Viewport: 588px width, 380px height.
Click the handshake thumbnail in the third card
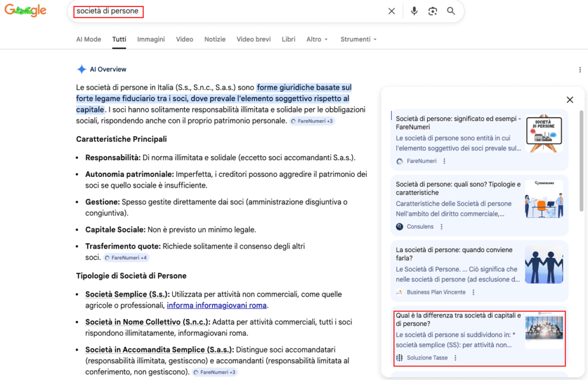pyautogui.click(x=544, y=266)
